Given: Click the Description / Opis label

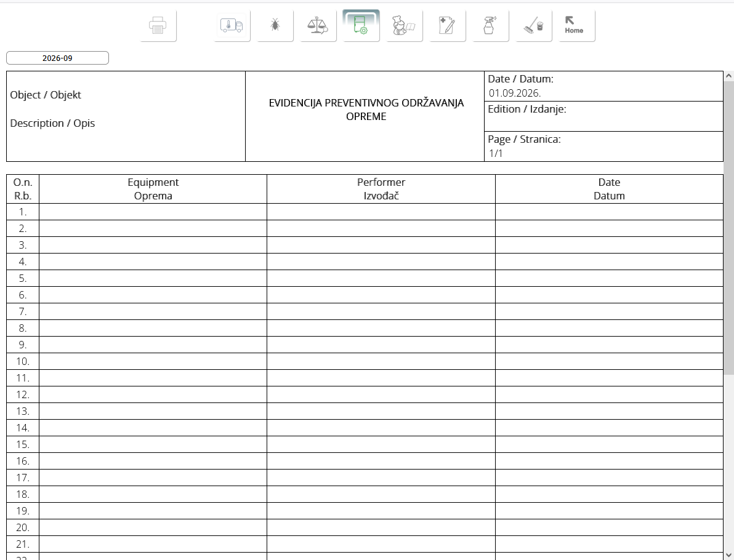Looking at the screenshot, I should 52,124.
